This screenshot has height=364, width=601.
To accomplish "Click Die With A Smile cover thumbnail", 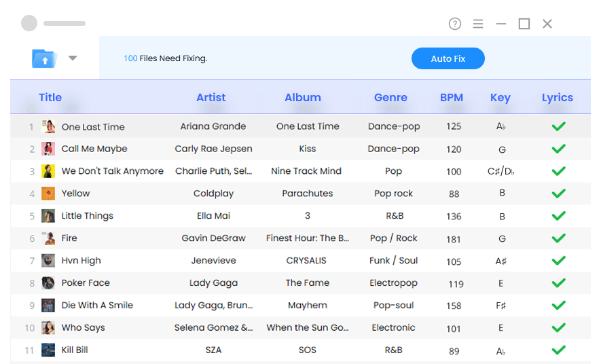I will 48,305.
